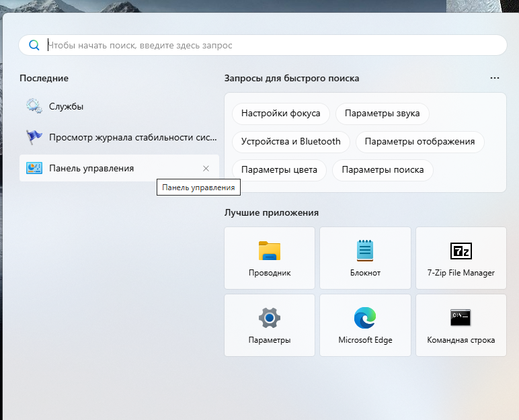
Task: Launch Параметры gear icon
Action: pos(270,318)
